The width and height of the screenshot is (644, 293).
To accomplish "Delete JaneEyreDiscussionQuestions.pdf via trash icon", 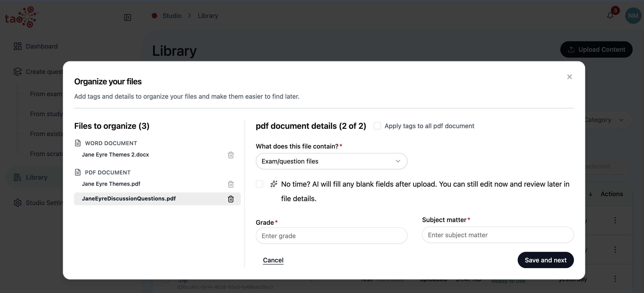I will pyautogui.click(x=230, y=199).
